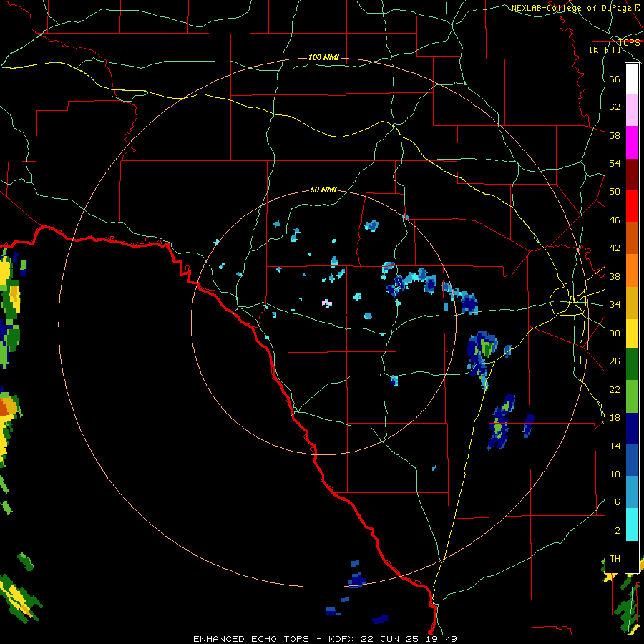
Task: Click the light pink 62 kft legend swatch
Action: click(632, 109)
